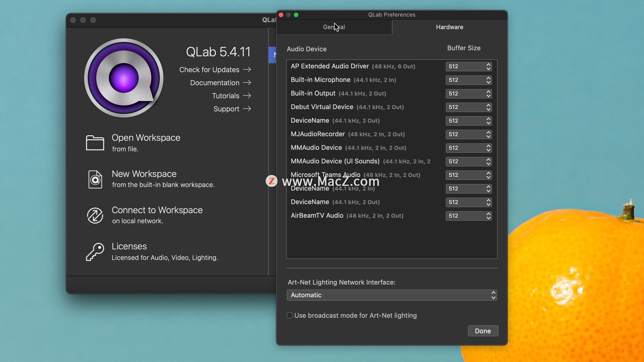This screenshot has height=362, width=644.
Task: Click the arrow next to Support
Action: click(247, 109)
